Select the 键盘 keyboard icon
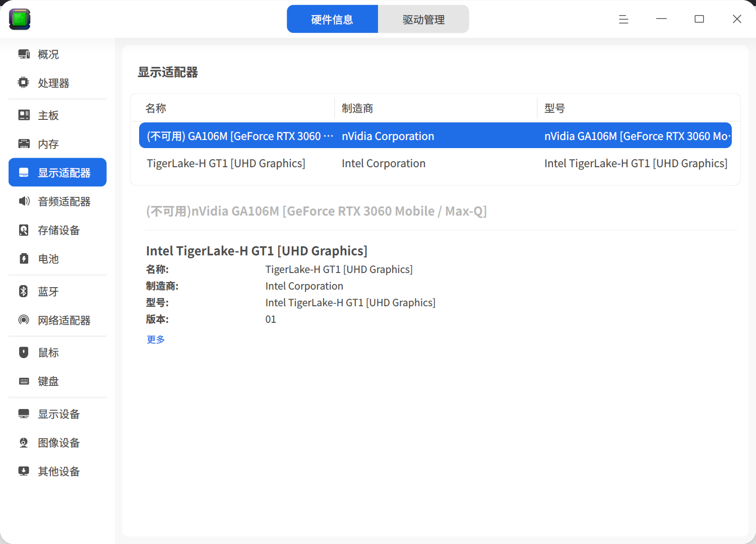This screenshot has height=544, width=756. [x=24, y=381]
